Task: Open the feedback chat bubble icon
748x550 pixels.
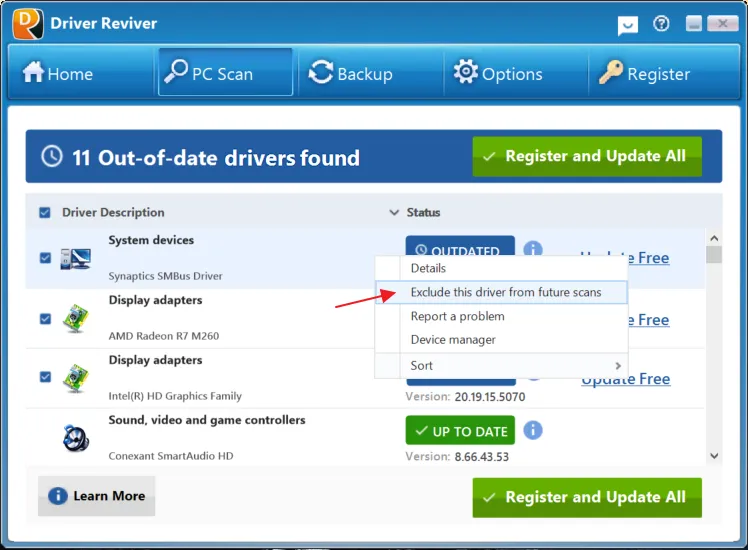Action: [627, 25]
